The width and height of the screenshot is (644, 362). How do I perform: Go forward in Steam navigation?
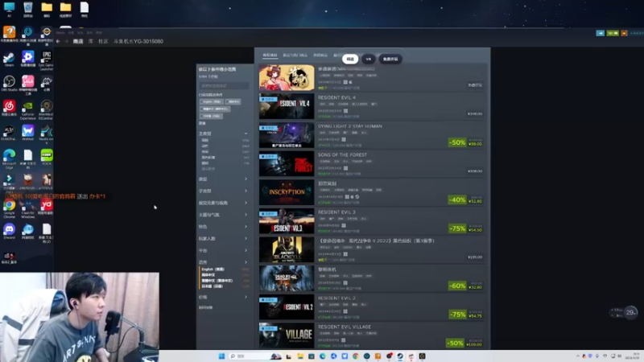pyautogui.click(x=66, y=42)
